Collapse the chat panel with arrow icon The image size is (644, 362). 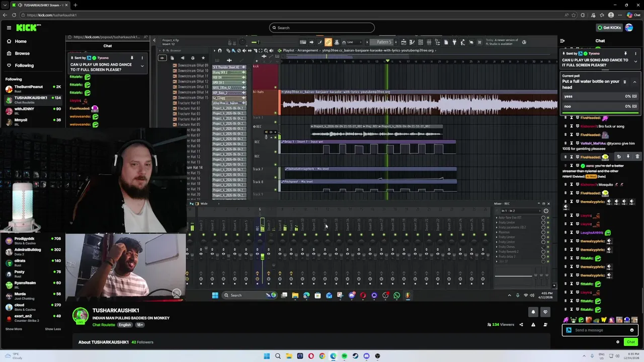click(562, 41)
